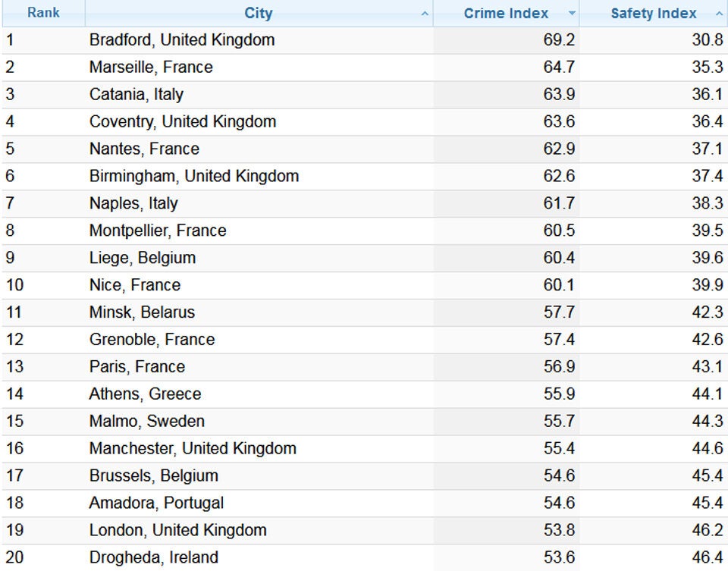Click London, United Kingdom row
The height and width of the screenshot is (571, 728).
point(178,530)
